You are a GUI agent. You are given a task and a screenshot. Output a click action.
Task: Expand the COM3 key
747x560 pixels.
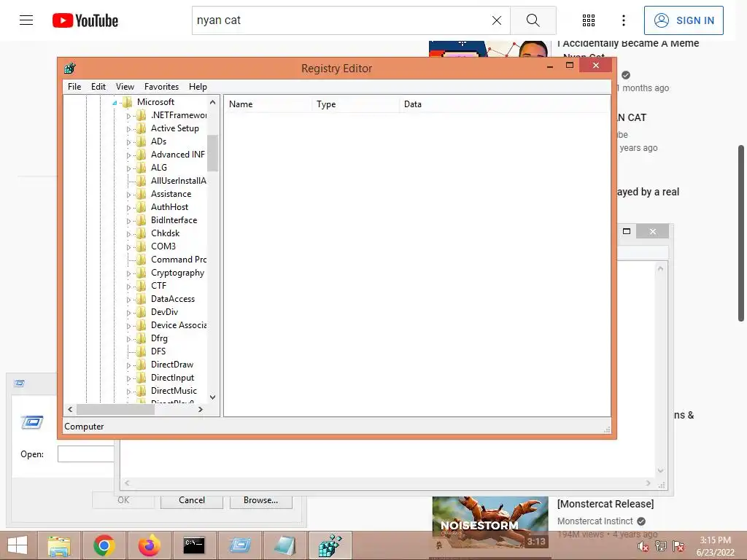[128, 247]
